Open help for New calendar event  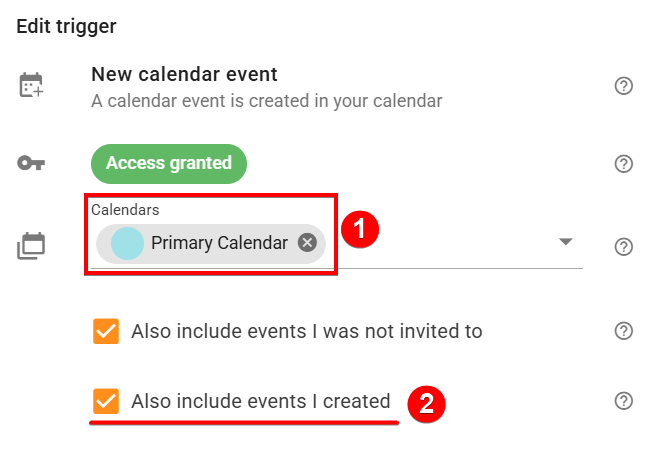pyautogui.click(x=624, y=86)
